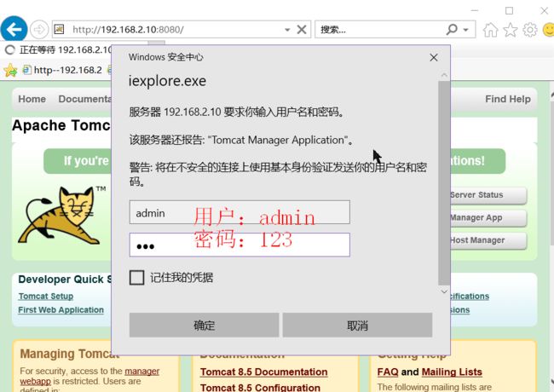Click the browser Forward arrow button
554x392 pixels.
click(39, 29)
